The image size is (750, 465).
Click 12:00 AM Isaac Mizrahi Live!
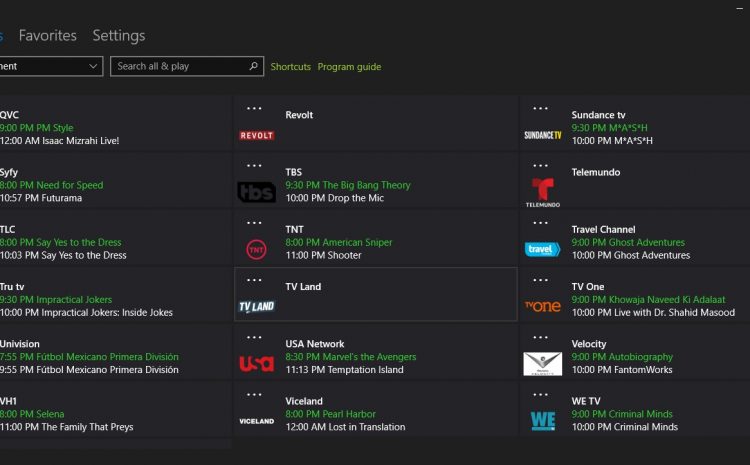point(59,141)
